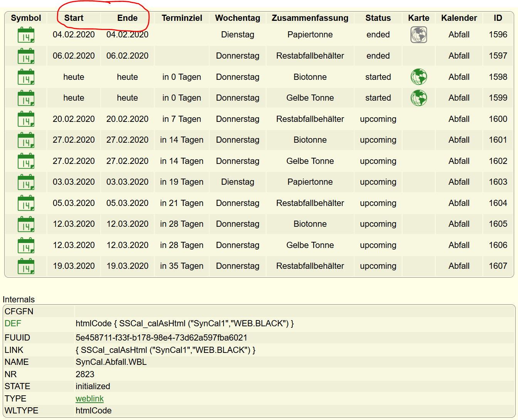Image resolution: width=518 pixels, height=420 pixels.
Task: Click ID value 1603
Action: (498, 182)
